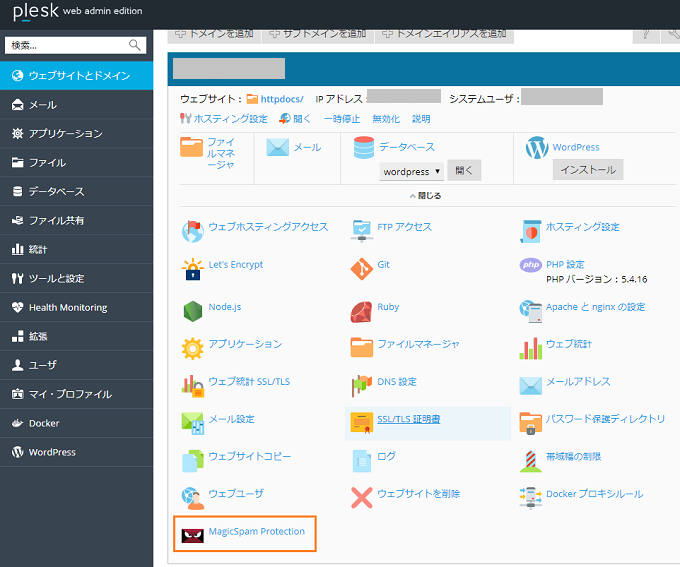This screenshot has height=567, width=680.
Task: Click the Ruby gem icon
Action: (362, 311)
